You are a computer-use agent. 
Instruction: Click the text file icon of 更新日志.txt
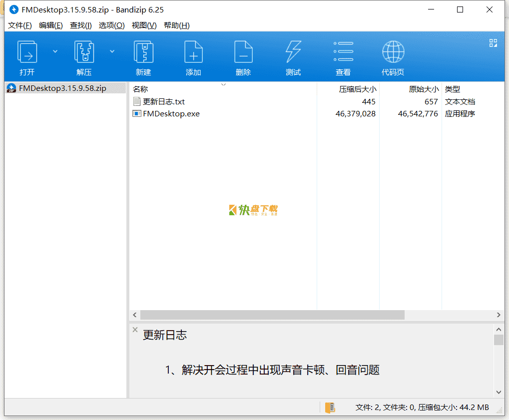coord(137,101)
